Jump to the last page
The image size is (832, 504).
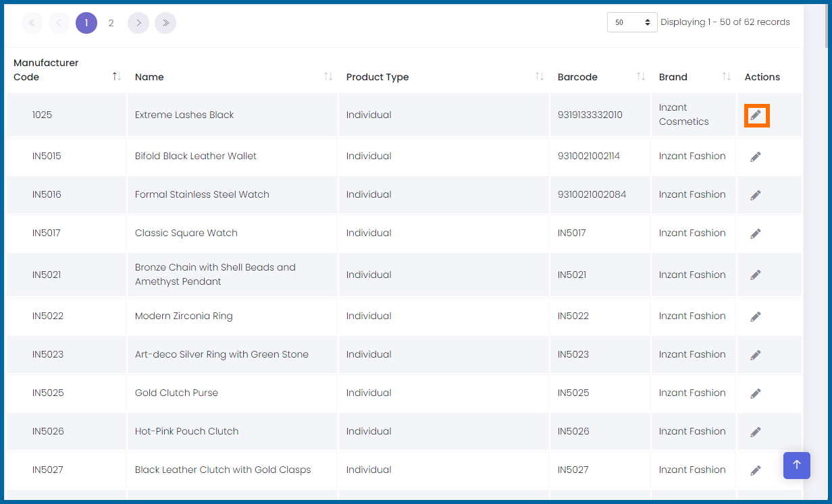point(165,23)
